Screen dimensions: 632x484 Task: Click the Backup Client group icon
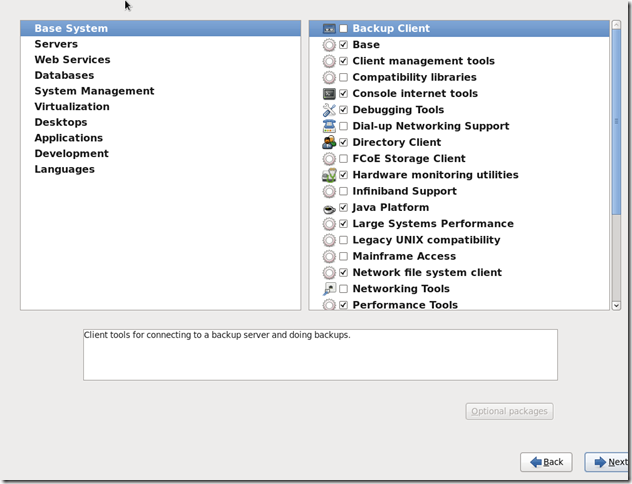(329, 29)
